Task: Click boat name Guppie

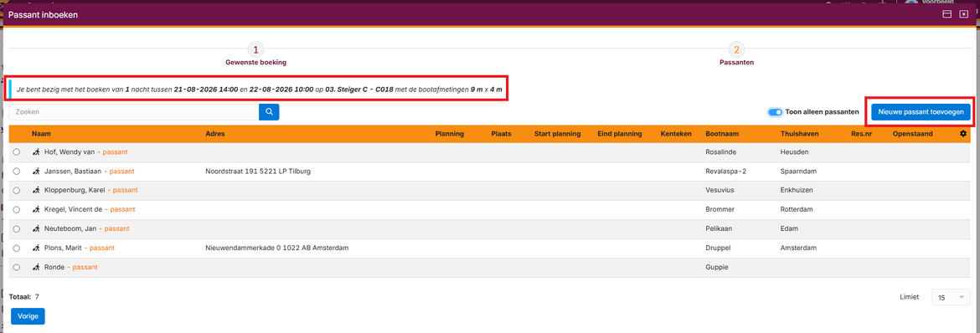Action: coord(717,267)
